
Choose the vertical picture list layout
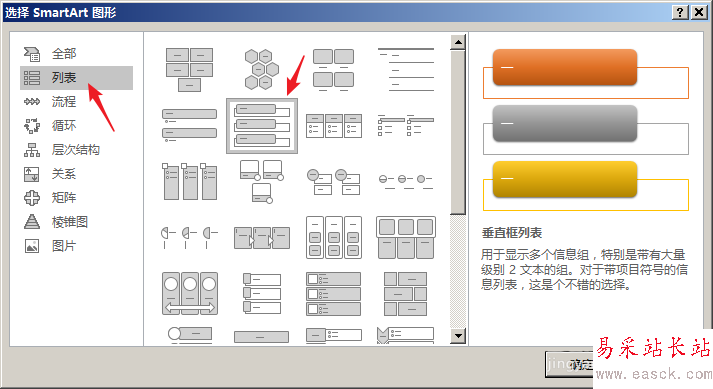pyautogui.click(x=334, y=293)
